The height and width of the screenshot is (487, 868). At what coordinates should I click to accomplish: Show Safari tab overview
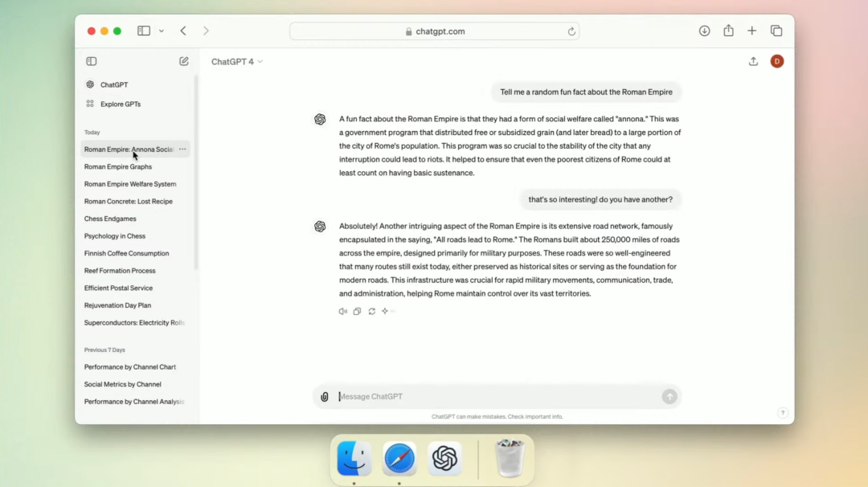pos(776,31)
